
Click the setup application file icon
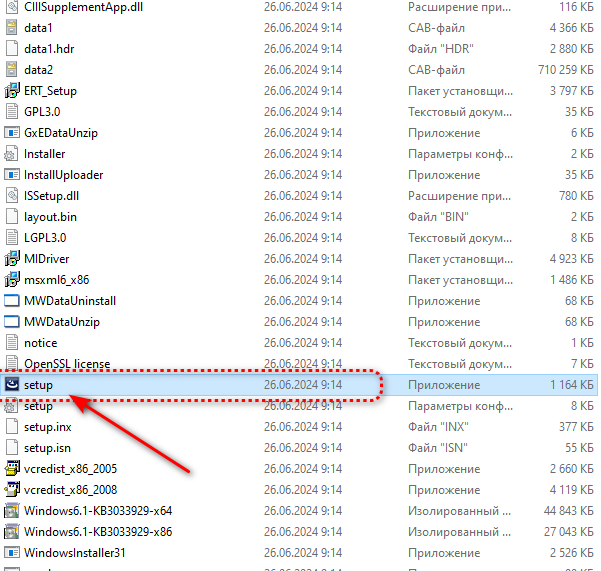(x=12, y=385)
